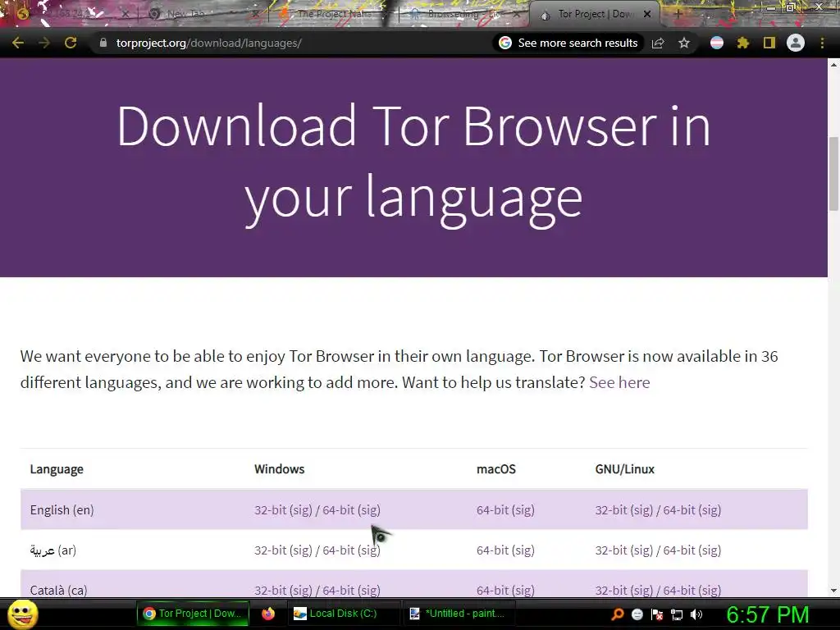Bookmark this tab with the star icon
Screen dimensions: 840x630
pos(684,43)
